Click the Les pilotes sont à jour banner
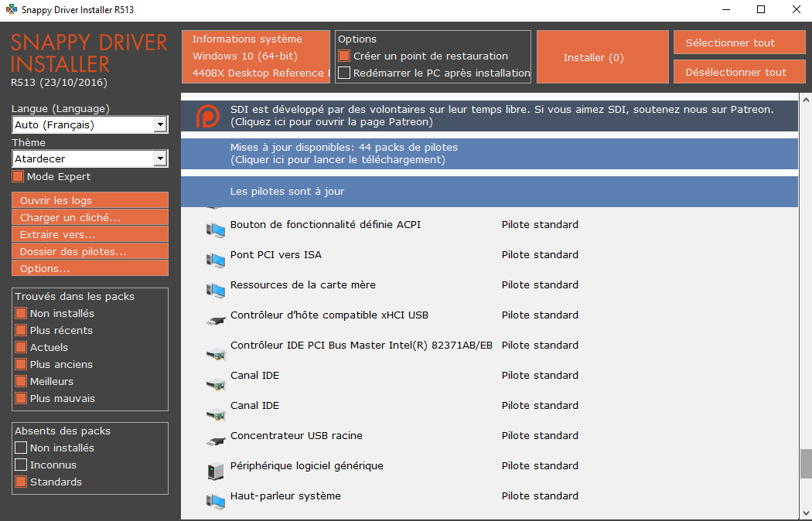Image resolution: width=812 pixels, height=521 pixels. coord(490,192)
